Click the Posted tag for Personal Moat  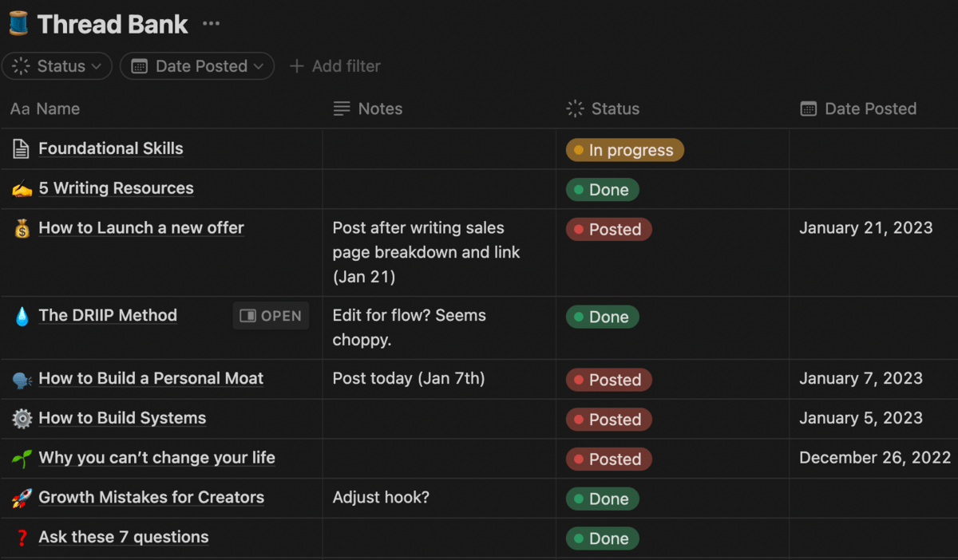click(608, 380)
